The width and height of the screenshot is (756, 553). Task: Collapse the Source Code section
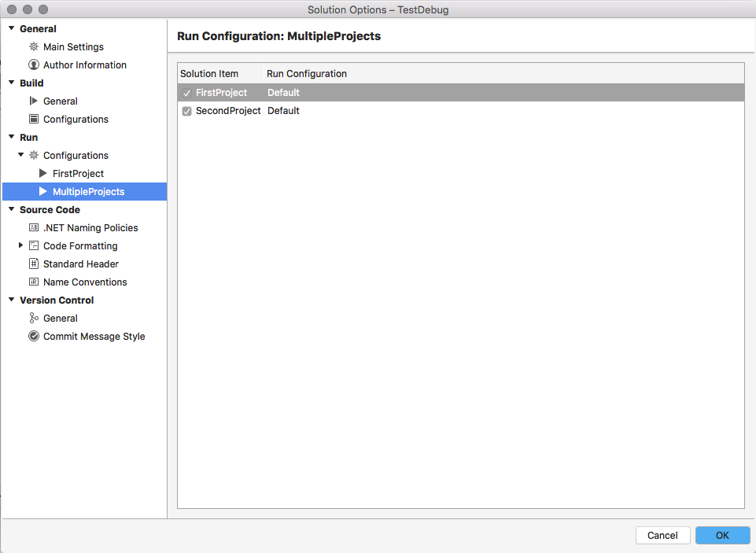12,209
